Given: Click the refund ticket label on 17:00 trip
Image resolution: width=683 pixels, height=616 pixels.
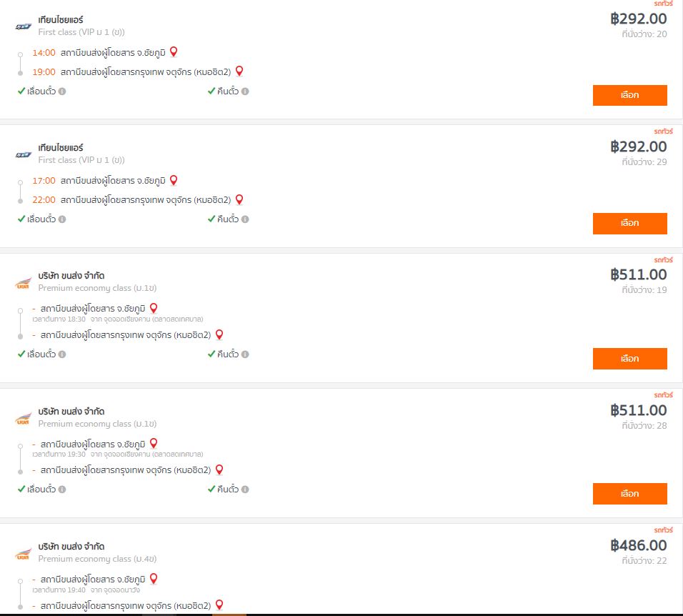Looking at the screenshot, I should tap(228, 219).
